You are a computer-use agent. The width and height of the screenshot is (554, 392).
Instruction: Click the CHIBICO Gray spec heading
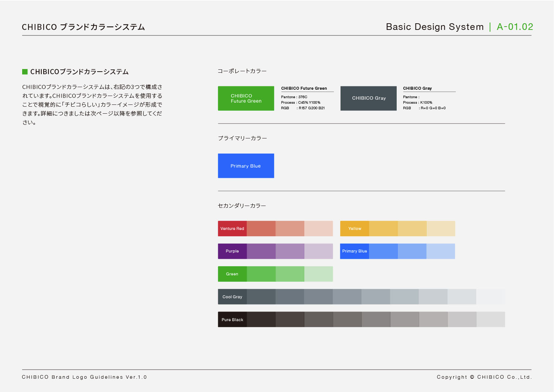pyautogui.click(x=417, y=88)
